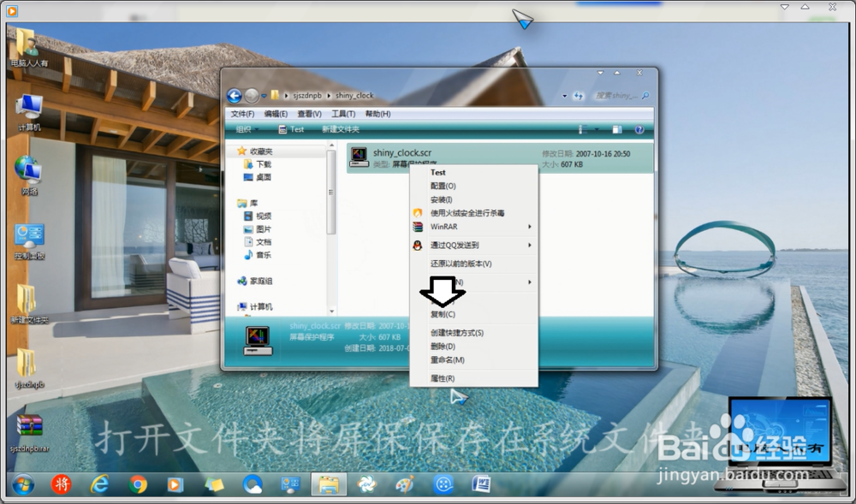Click the Back arrow in Explorer
Screen dimensions: 856x504
(x=235, y=96)
